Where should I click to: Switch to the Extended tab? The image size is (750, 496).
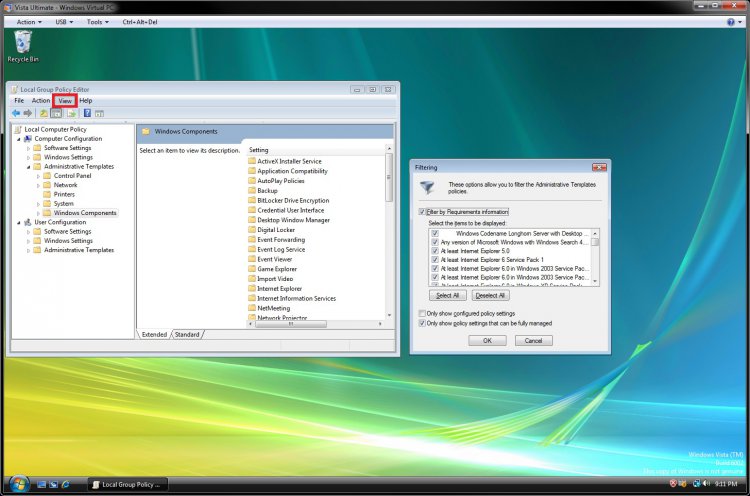[154, 334]
